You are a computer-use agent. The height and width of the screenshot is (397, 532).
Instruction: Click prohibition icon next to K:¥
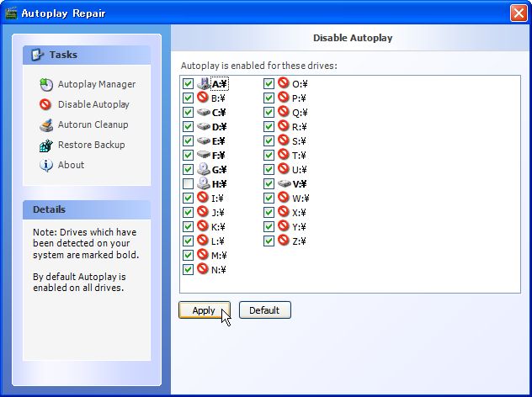click(203, 225)
